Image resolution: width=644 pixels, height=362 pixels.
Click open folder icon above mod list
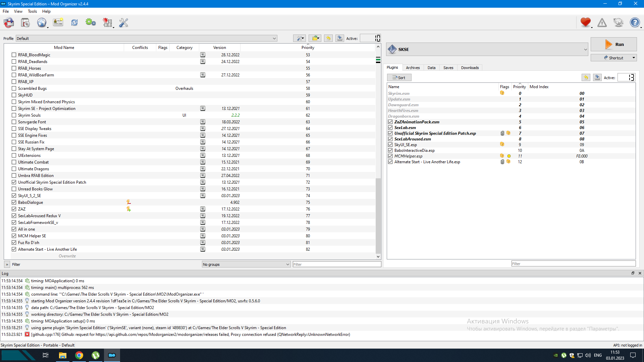pos(315,38)
